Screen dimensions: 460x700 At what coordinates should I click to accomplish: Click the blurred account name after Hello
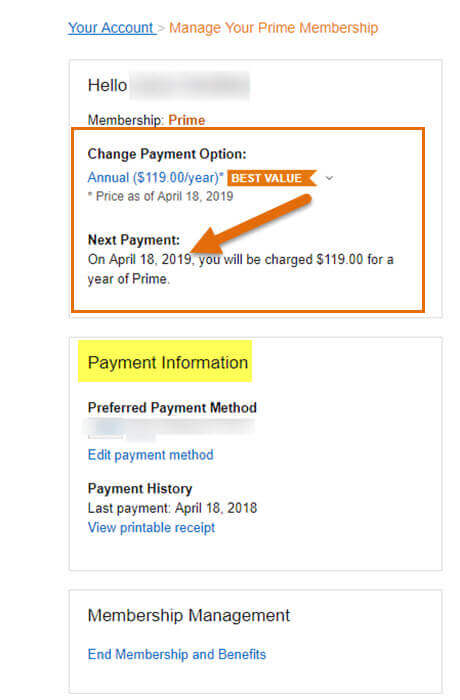190,86
